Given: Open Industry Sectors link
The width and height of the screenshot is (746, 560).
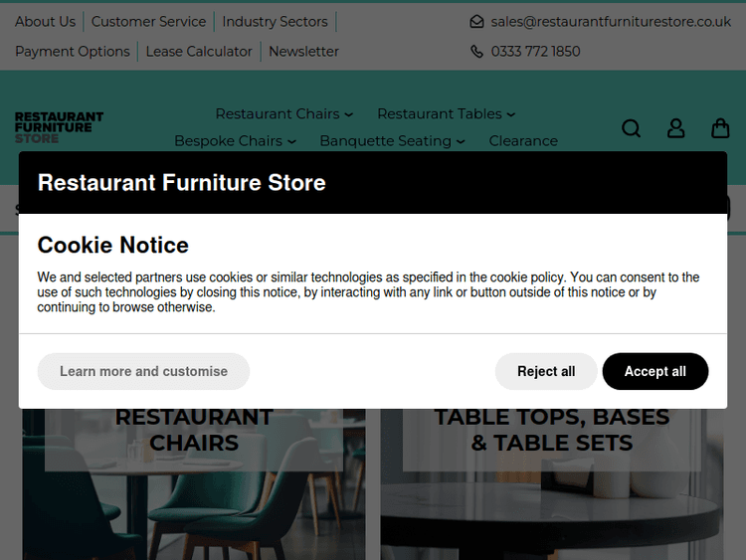Looking at the screenshot, I should 275,22.
